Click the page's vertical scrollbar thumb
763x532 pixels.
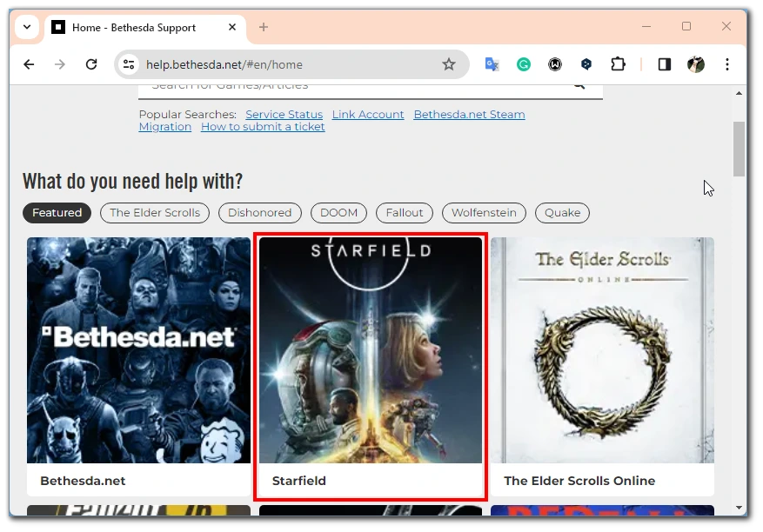pos(739,149)
